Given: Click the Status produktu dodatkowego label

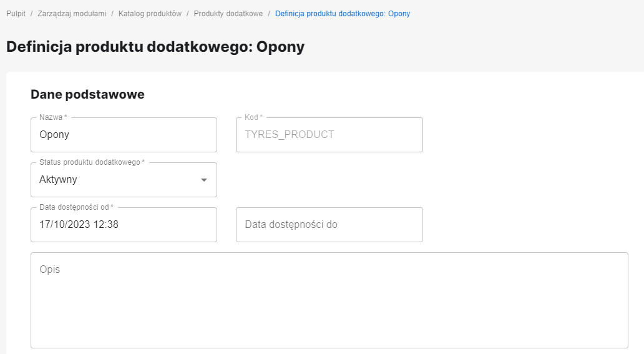Looking at the screenshot, I should tap(91, 162).
